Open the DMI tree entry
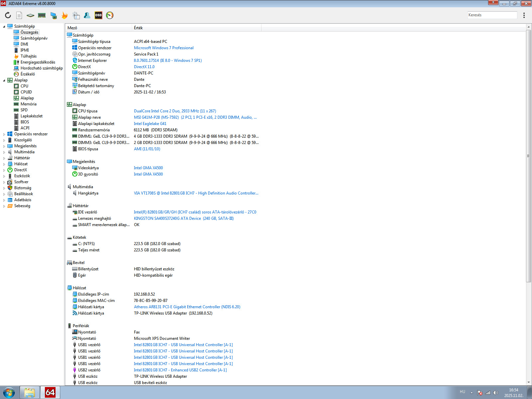Image resolution: width=532 pixels, height=399 pixels. click(x=24, y=44)
